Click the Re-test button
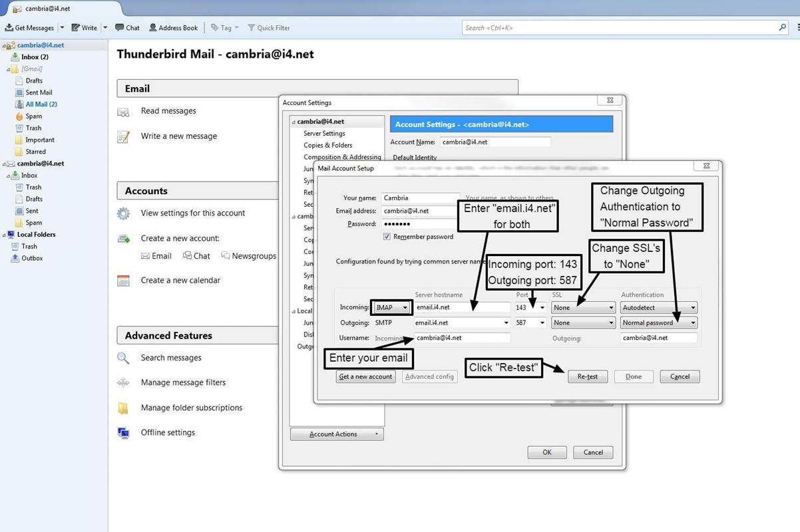 [x=588, y=377]
